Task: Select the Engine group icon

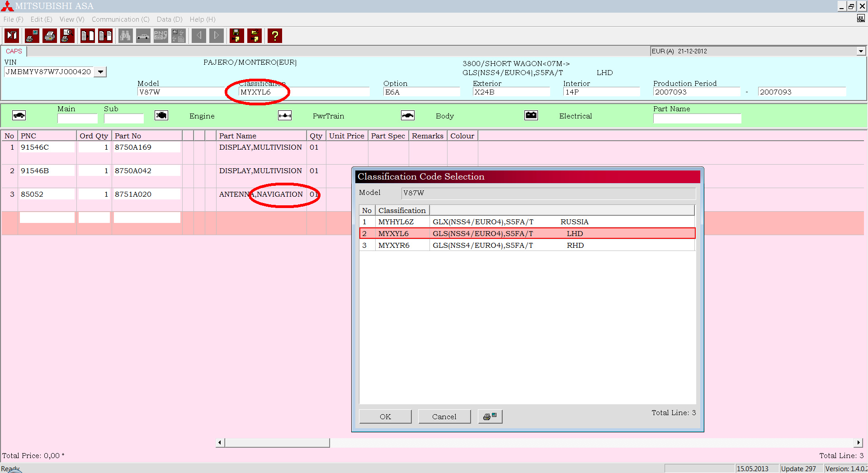Action: 161,116
